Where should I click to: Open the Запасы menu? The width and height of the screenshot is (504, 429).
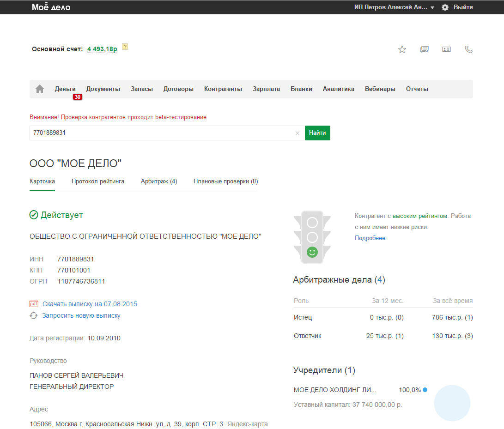click(x=142, y=89)
